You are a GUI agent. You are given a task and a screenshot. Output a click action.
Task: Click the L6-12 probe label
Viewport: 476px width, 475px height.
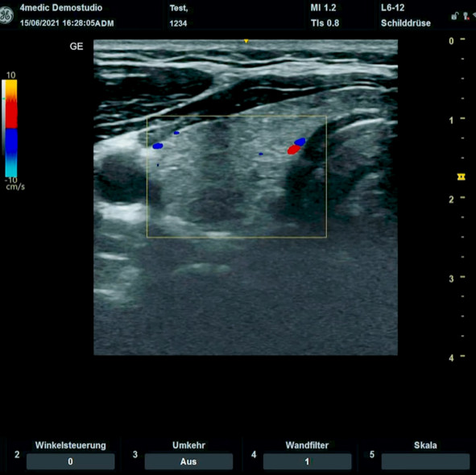(392, 7)
